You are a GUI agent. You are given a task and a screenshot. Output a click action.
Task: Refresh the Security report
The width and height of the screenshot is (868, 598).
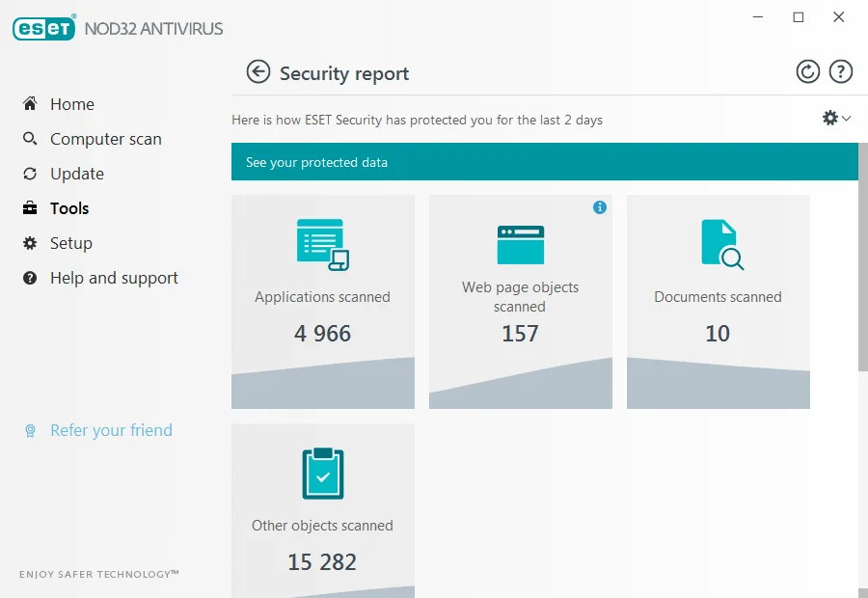808,70
